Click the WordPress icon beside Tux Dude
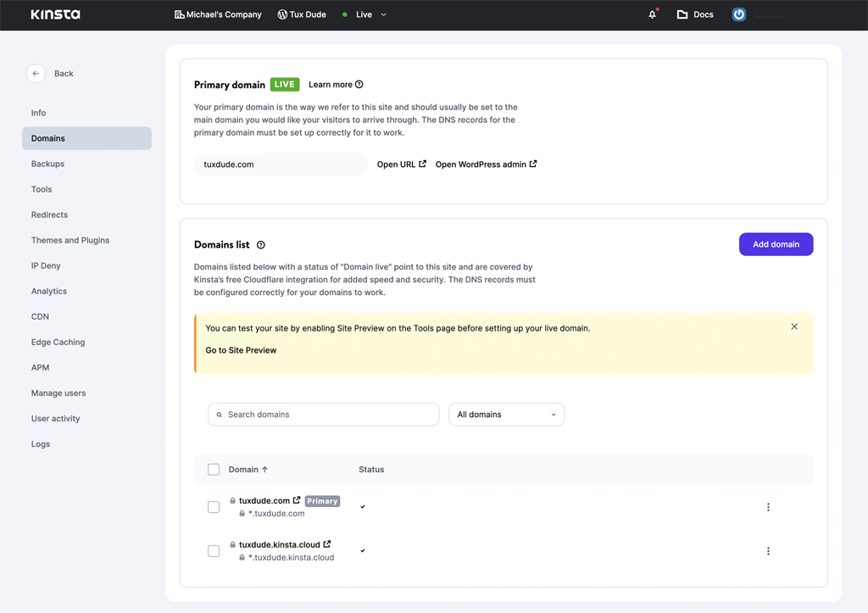The image size is (868, 613). tap(282, 14)
